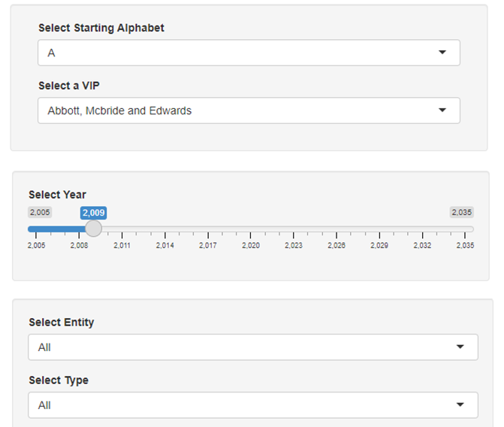Set year slider to 2,020 tick

click(x=251, y=229)
